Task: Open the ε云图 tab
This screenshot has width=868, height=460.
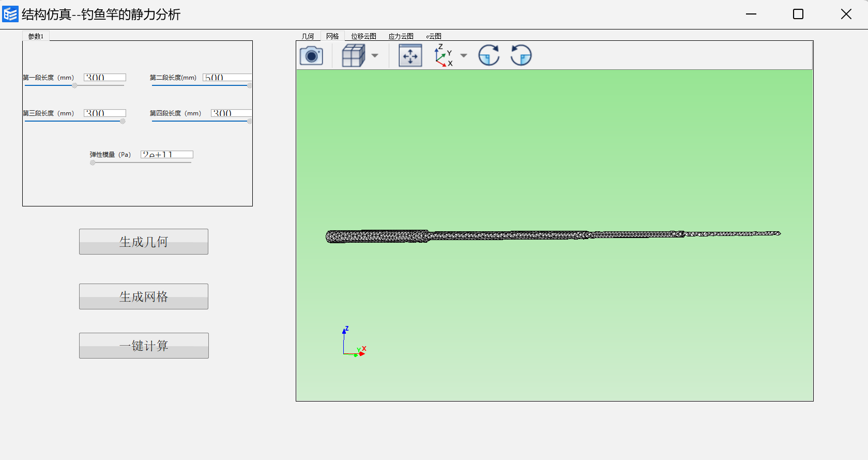Action: pos(434,36)
